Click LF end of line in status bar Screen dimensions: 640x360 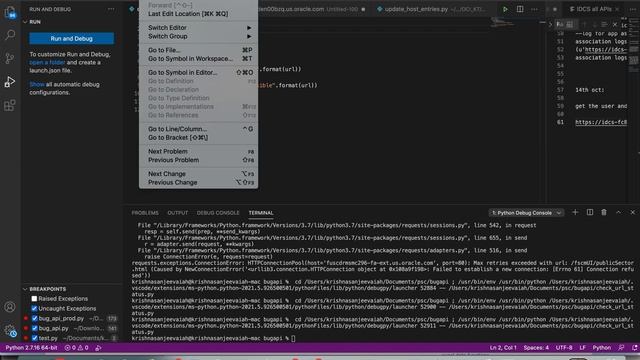click(582, 348)
